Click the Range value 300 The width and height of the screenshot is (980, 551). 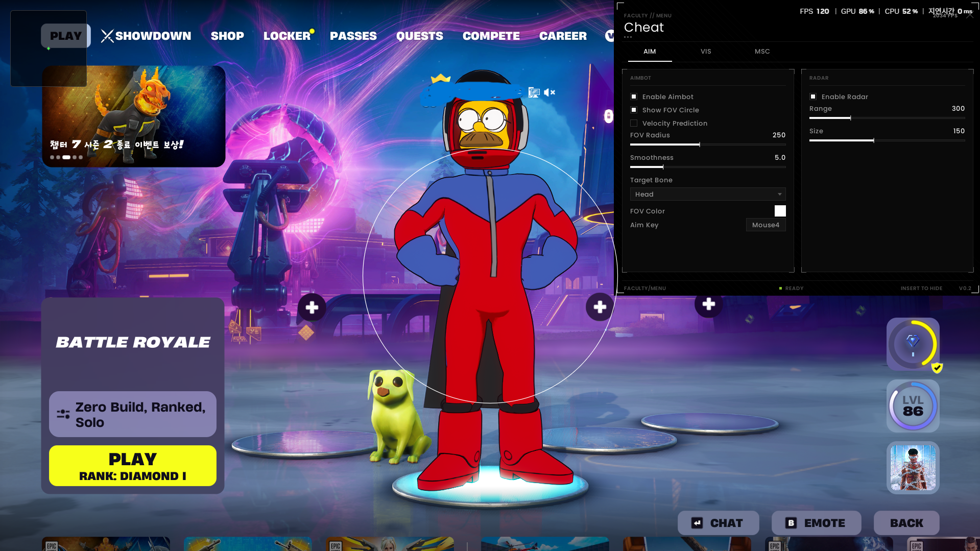click(958, 109)
